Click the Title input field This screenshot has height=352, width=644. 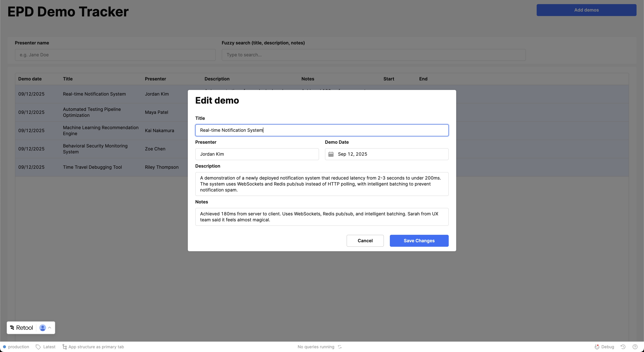(321, 130)
